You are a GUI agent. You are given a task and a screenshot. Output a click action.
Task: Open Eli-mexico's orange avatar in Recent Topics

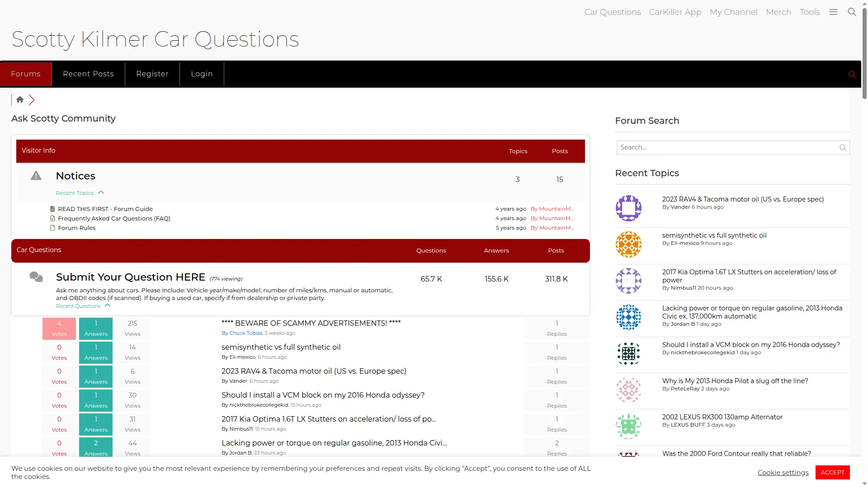(x=628, y=244)
